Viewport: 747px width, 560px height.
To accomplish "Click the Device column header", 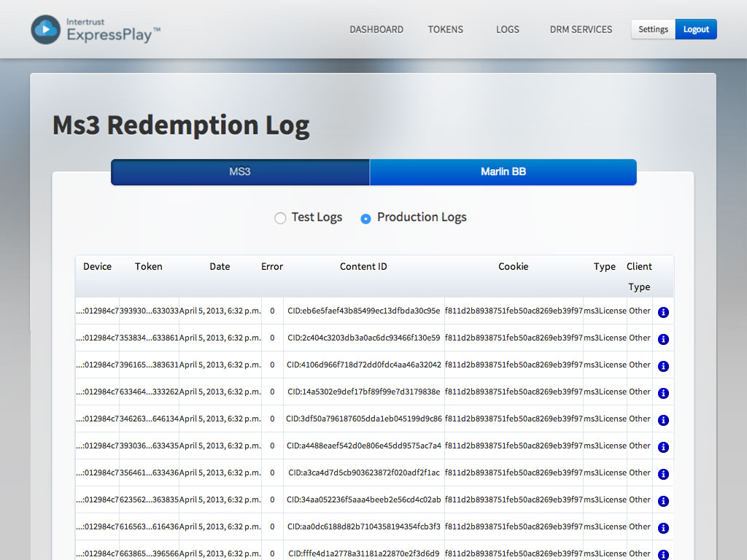I will pyautogui.click(x=97, y=267).
